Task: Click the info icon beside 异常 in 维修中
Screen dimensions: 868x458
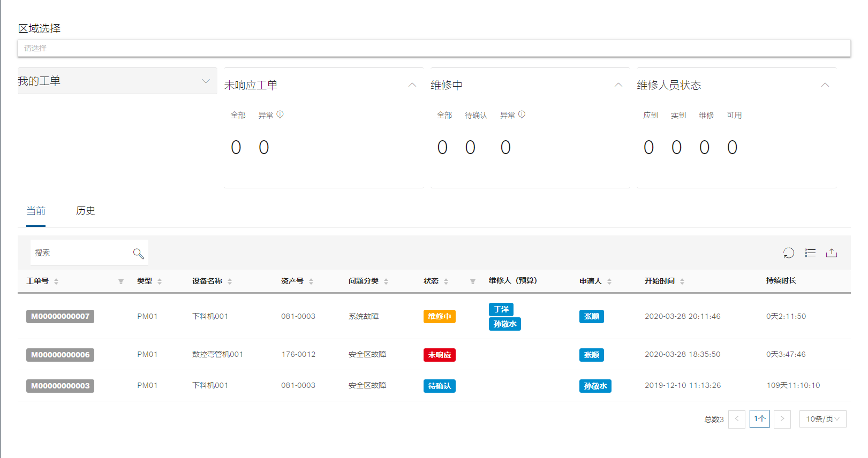Action: point(522,114)
